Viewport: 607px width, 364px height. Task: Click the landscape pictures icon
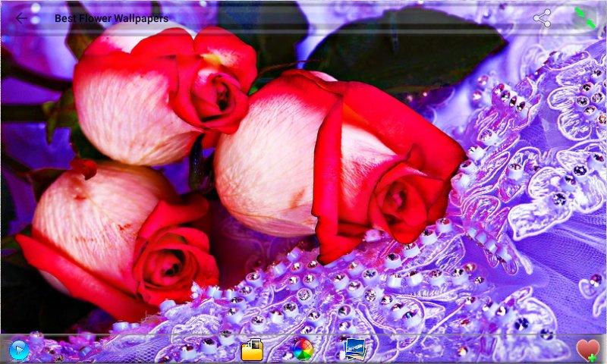(354, 350)
